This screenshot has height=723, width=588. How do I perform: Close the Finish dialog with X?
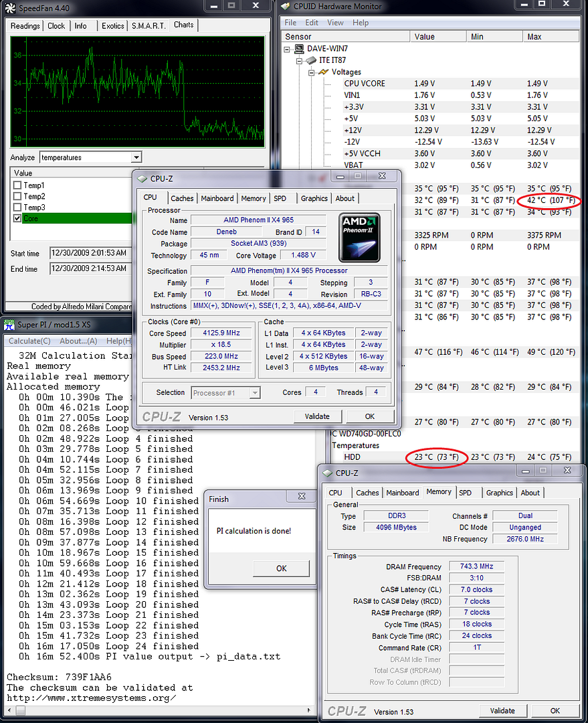click(302, 496)
